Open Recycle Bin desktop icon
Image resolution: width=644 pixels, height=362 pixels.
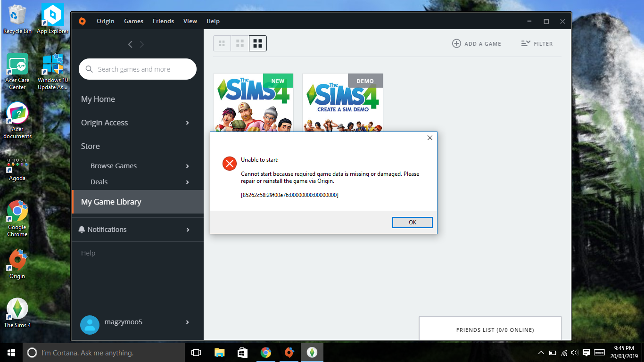click(17, 19)
